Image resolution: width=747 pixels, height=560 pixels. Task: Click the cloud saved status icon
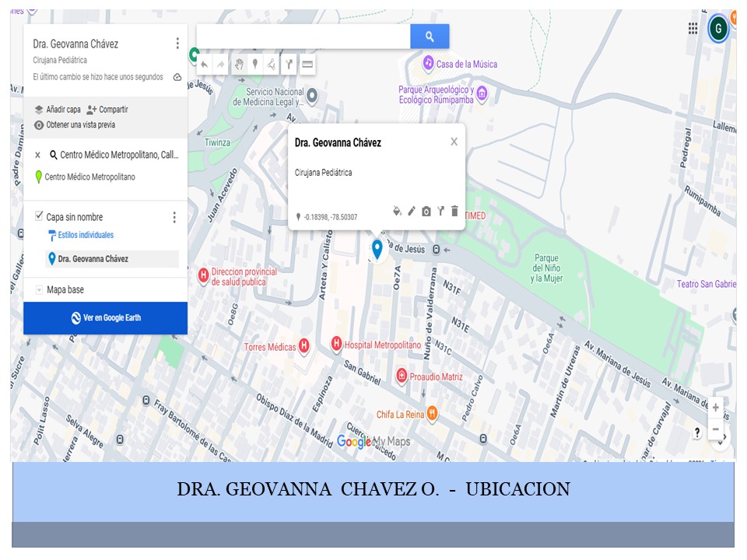pyautogui.click(x=177, y=77)
